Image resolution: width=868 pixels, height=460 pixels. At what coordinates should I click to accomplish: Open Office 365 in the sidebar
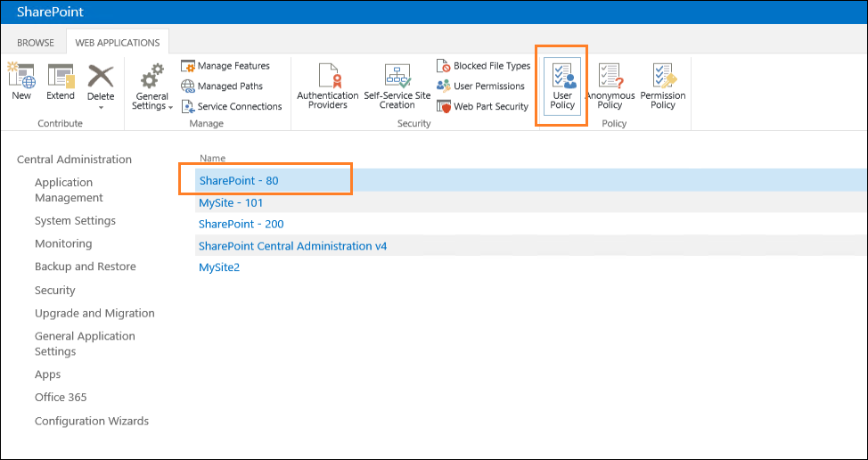point(61,397)
